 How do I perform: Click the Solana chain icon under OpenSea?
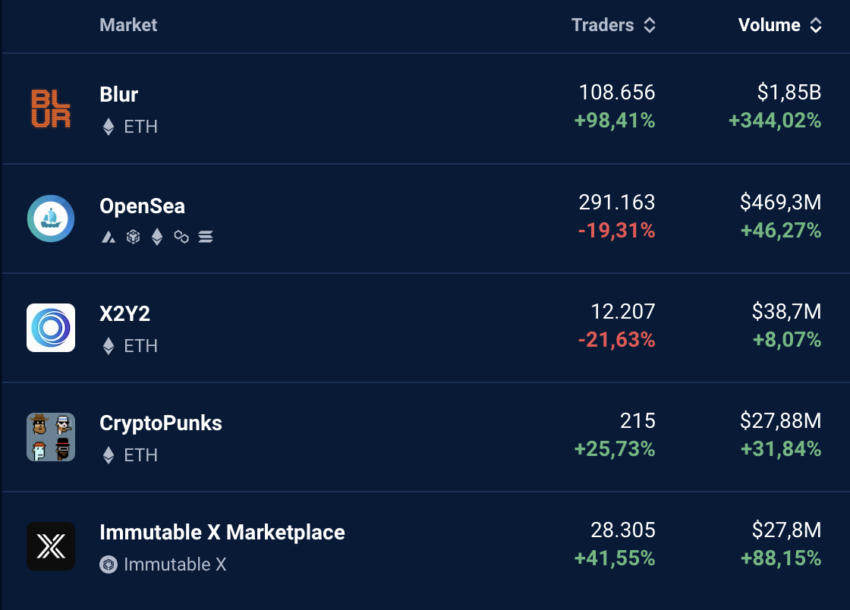(205, 237)
